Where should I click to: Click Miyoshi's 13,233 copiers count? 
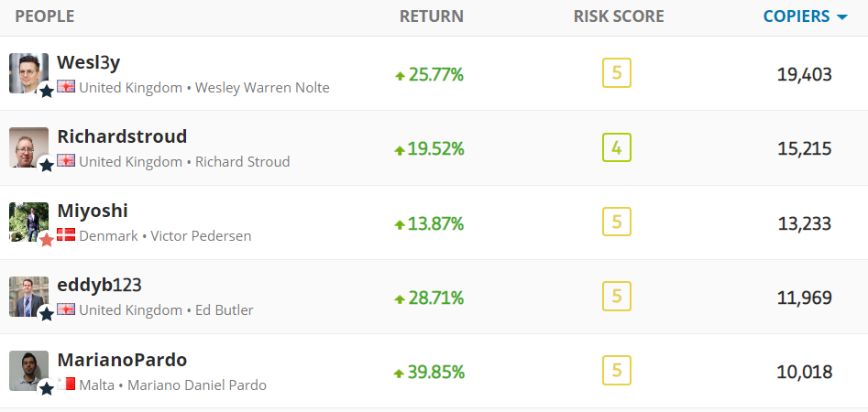coord(804,223)
